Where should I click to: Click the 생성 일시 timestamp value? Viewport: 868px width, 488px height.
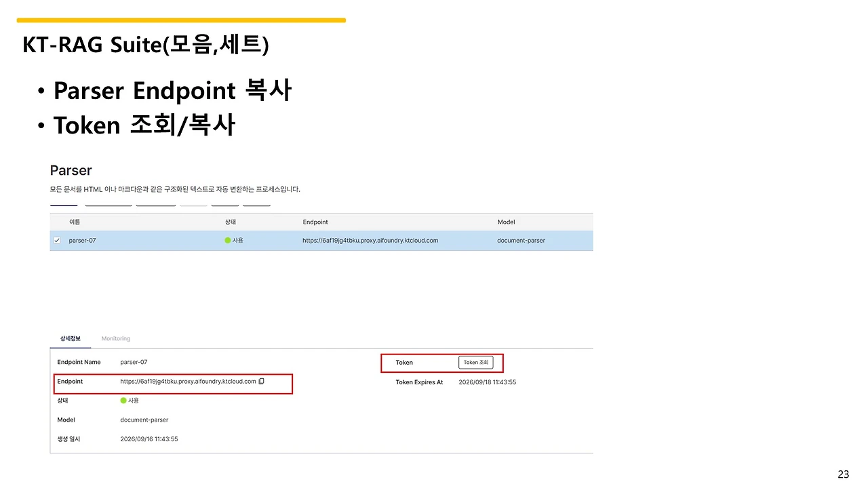(149, 439)
